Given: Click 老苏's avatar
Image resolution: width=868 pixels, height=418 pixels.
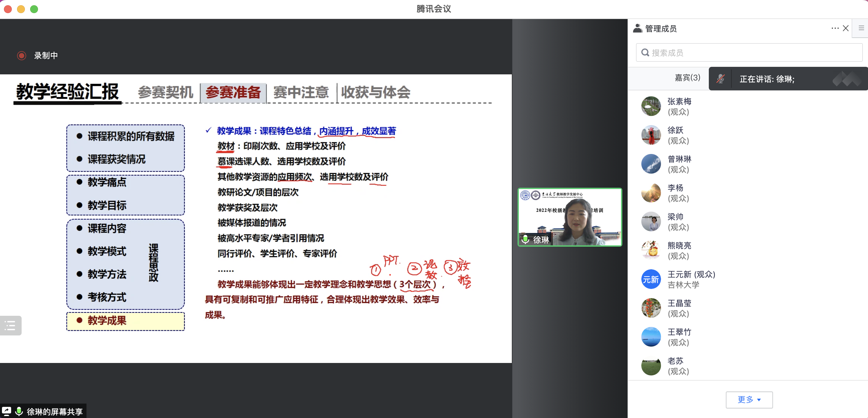Looking at the screenshot, I should tap(651, 365).
